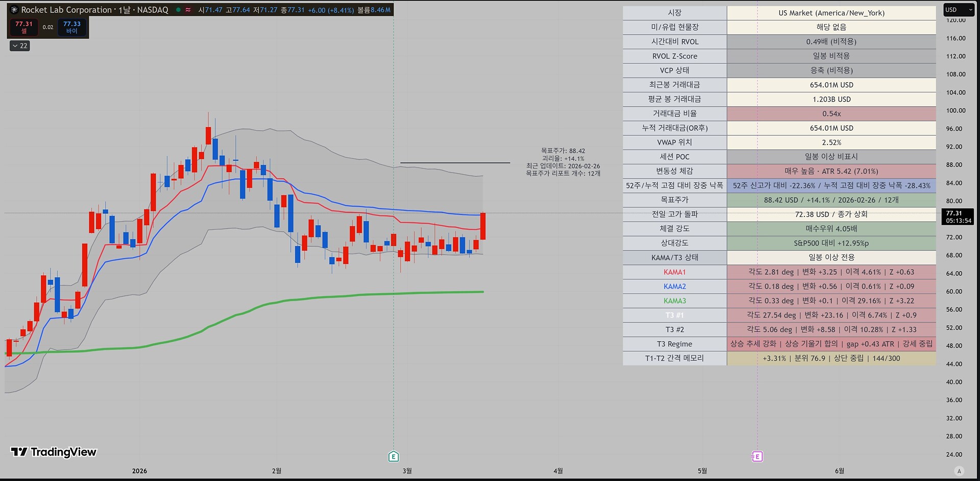Click the 0.02 spread value

[48, 27]
